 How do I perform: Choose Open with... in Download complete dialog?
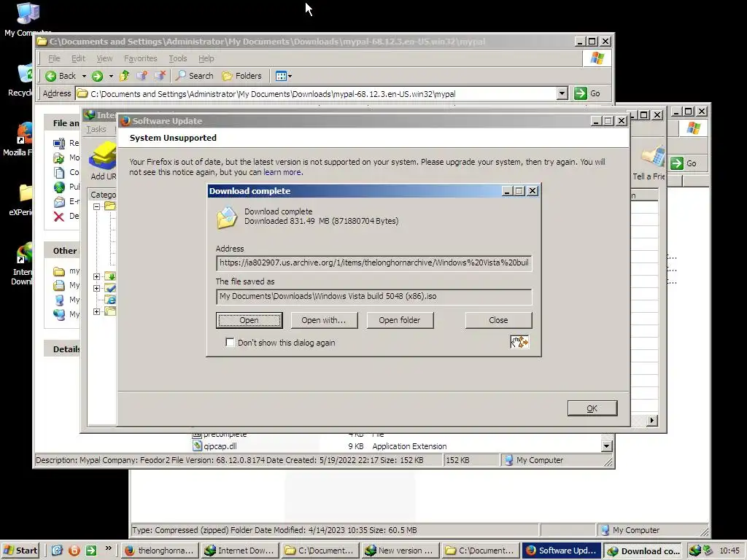[323, 320]
